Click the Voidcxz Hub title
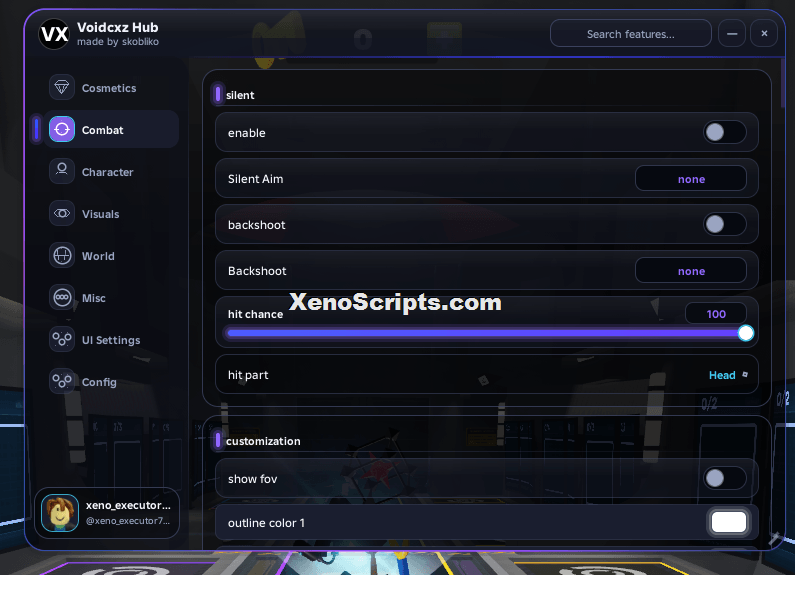 [118, 27]
